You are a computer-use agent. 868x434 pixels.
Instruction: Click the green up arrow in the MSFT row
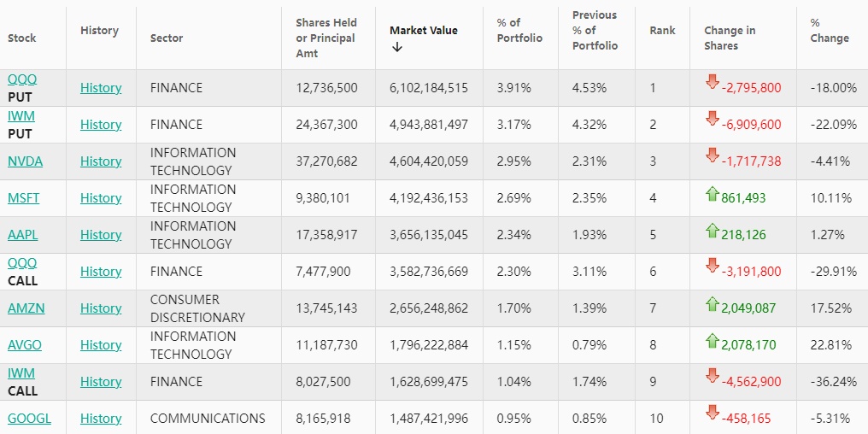[712, 194]
